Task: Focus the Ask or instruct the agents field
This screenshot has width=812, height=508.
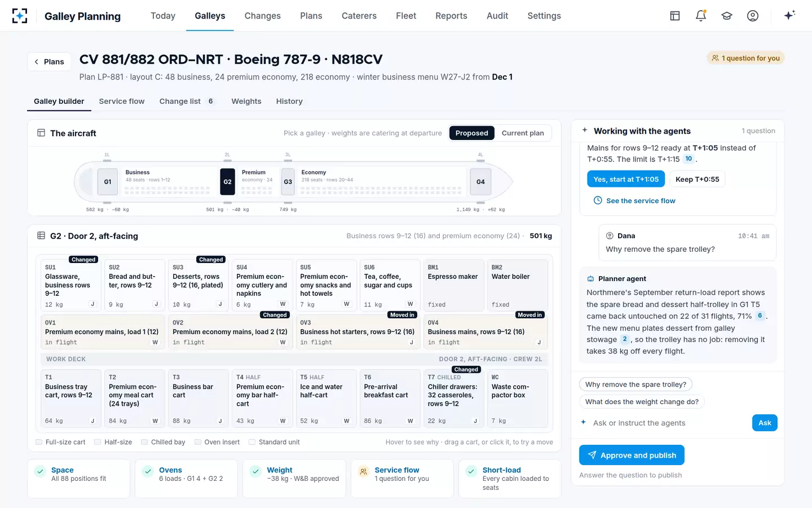Action: tap(668, 423)
